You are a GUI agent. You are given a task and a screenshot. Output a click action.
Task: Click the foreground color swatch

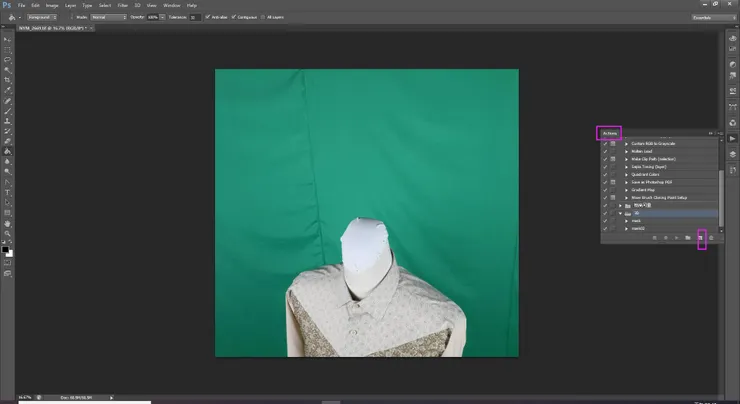pos(5,250)
